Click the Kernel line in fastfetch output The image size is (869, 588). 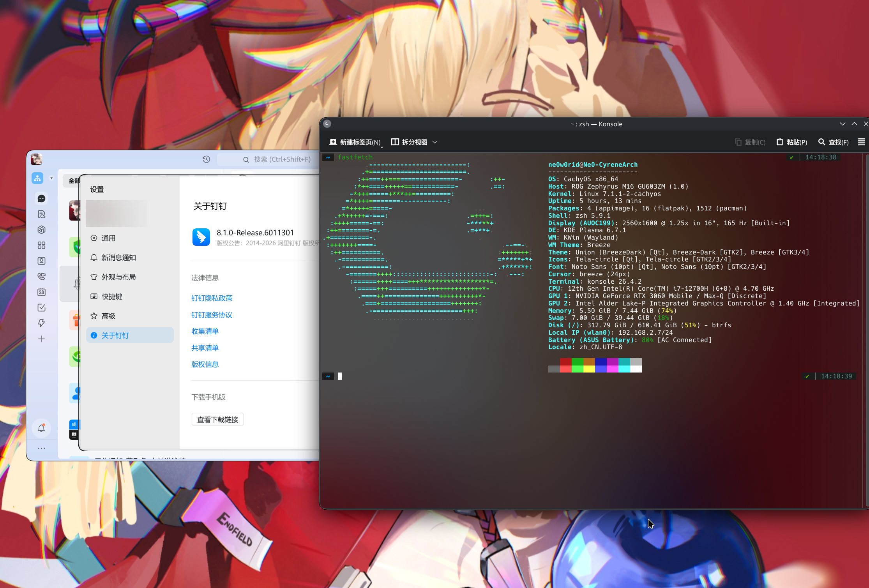coord(605,194)
